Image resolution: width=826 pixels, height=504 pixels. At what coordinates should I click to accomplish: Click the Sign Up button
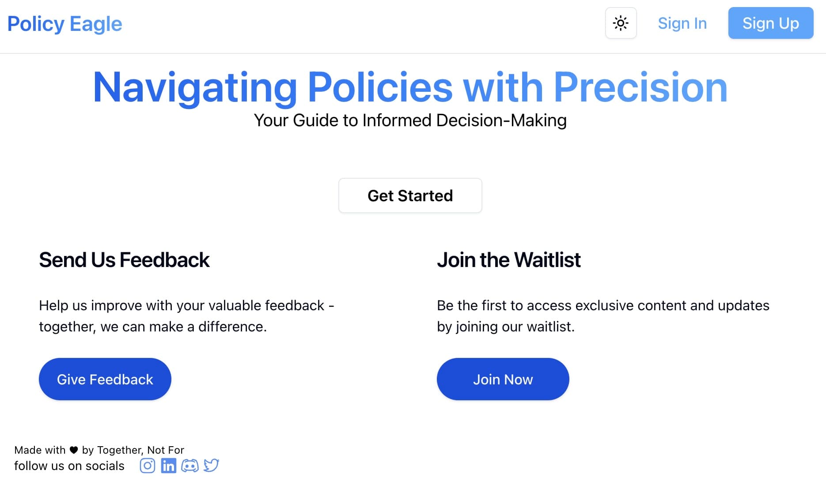[770, 23]
